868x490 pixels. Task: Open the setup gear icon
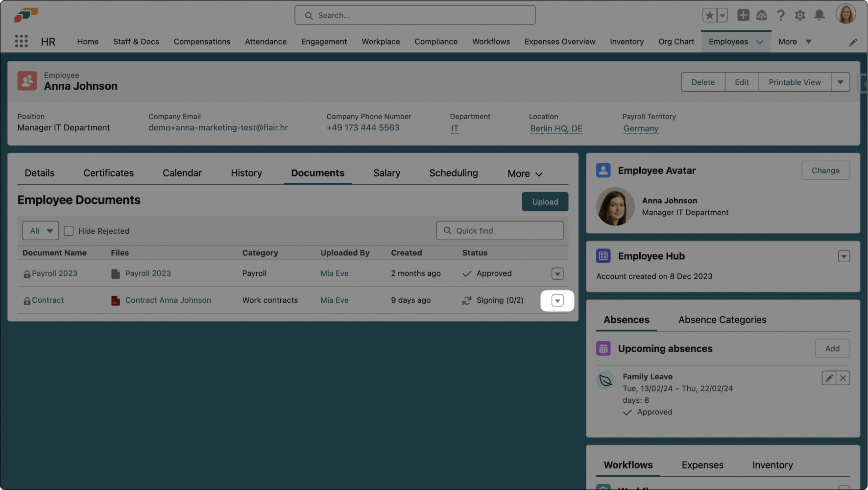coord(800,16)
